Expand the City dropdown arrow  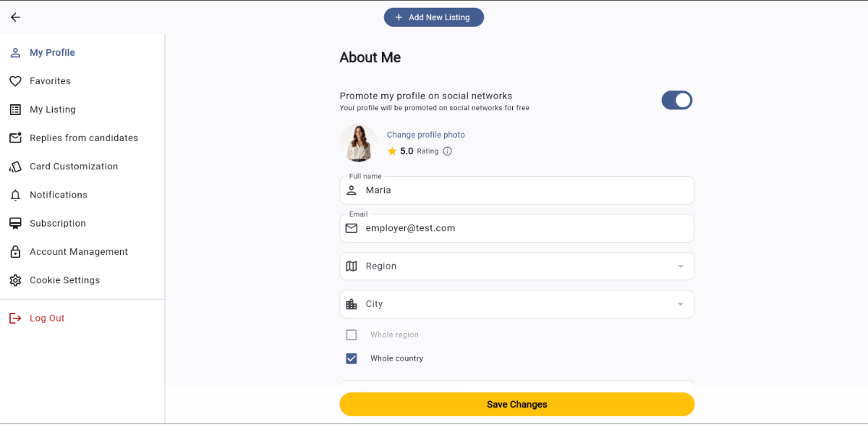pyautogui.click(x=680, y=304)
